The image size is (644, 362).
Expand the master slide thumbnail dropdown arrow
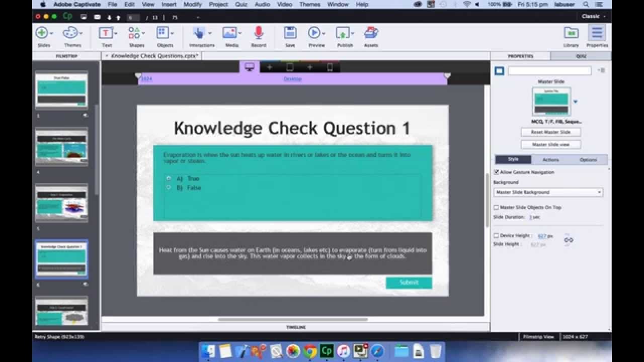tap(575, 102)
